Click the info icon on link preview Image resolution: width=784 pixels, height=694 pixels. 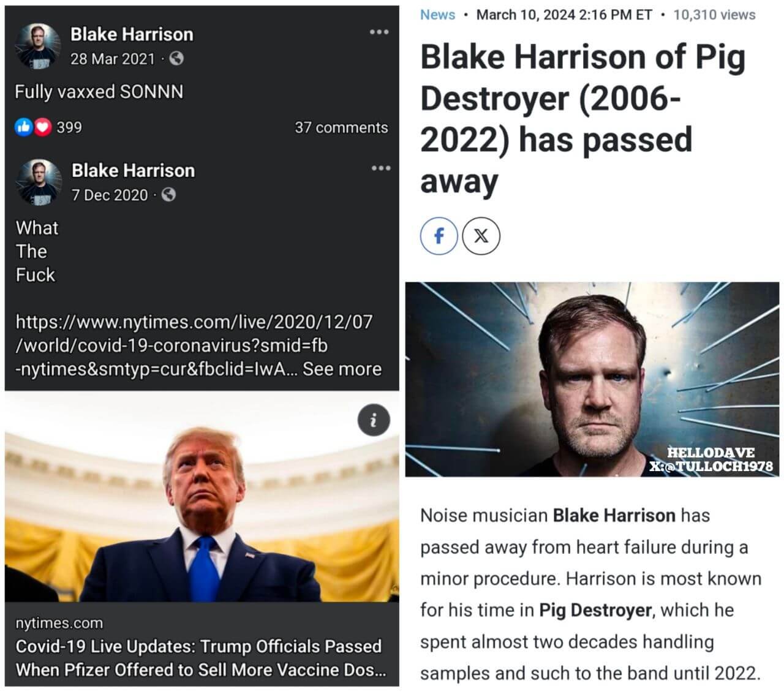(374, 420)
